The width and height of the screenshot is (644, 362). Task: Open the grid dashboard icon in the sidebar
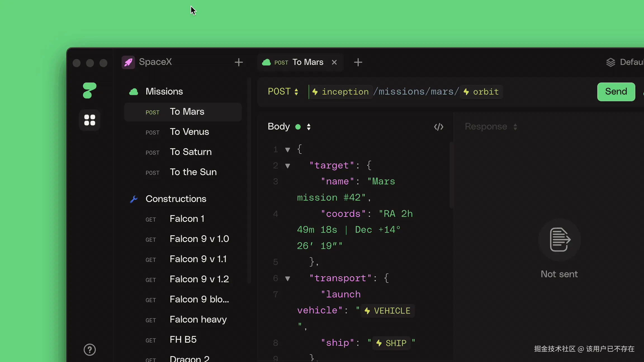(89, 120)
